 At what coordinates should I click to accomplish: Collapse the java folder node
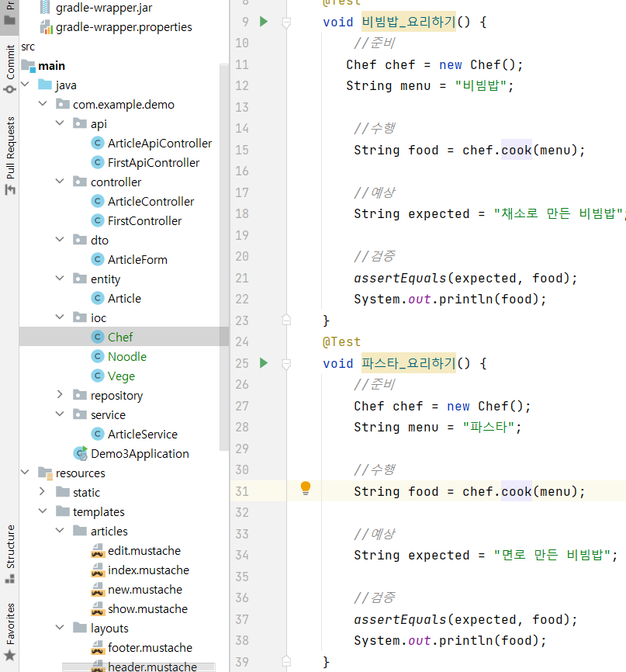26,85
